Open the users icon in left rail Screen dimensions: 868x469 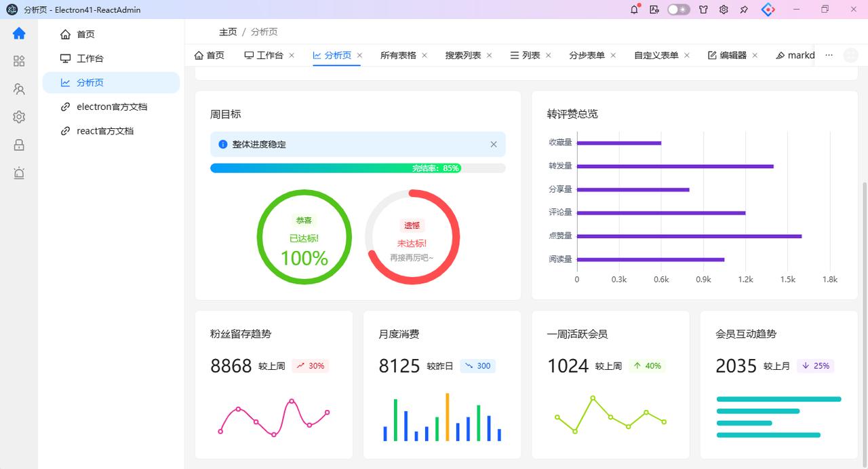pos(19,89)
